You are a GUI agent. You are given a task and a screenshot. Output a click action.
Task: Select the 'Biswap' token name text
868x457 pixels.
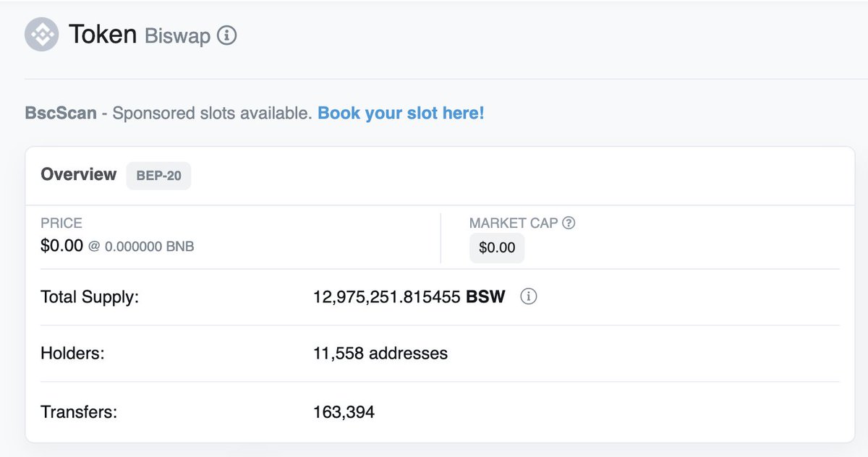(177, 35)
